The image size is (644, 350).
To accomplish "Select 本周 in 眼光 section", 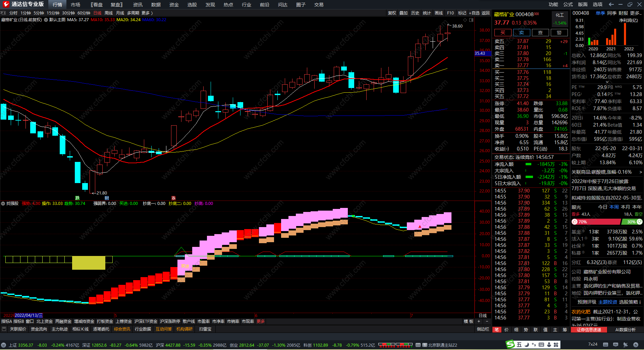I will (x=614, y=207).
